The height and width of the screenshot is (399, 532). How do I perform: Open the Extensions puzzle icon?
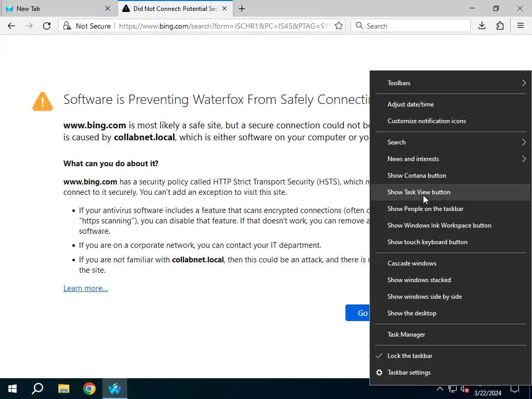[x=500, y=26]
